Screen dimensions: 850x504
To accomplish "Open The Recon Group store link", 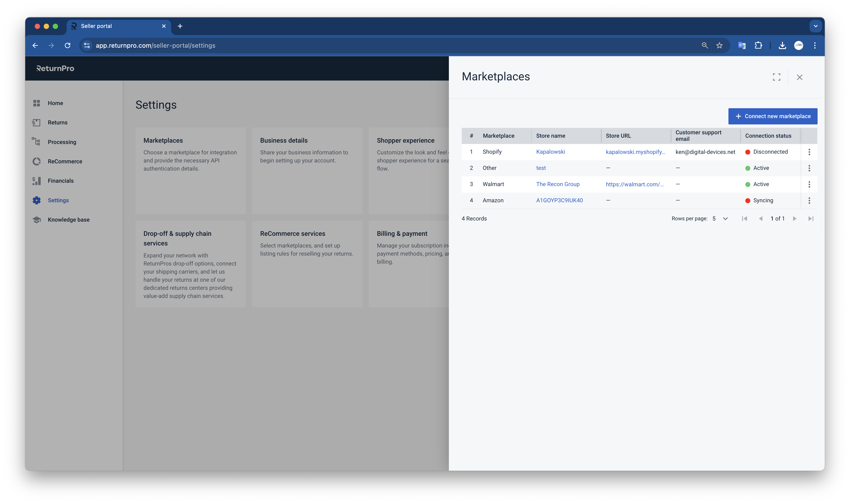I will tap(558, 184).
